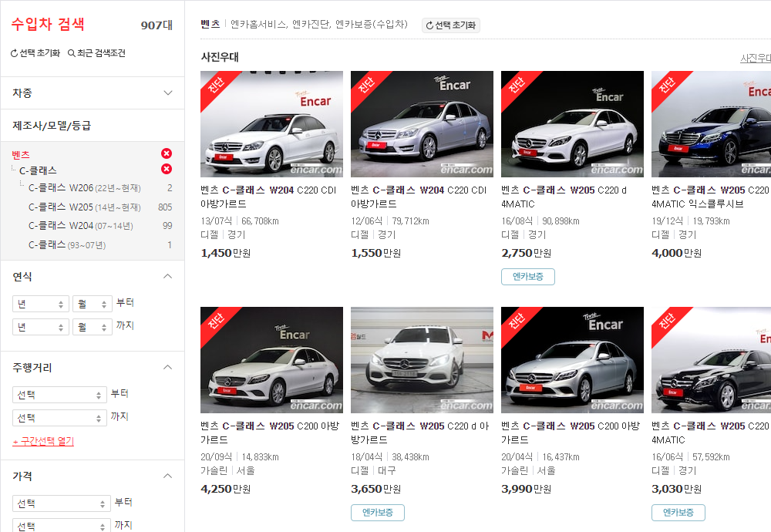Collapse the 주행거리 section chevron
This screenshot has width=771, height=532.
tap(167, 367)
